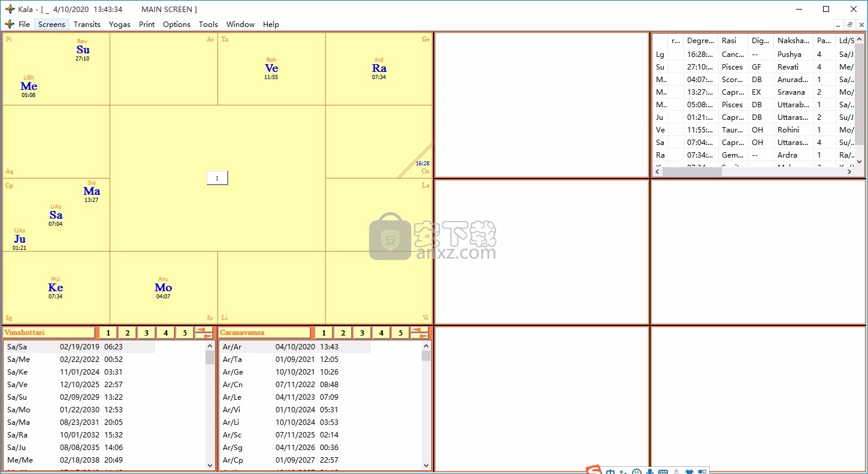The width and height of the screenshot is (868, 474).
Task: Click the soft keyboard icon in IME toolbar
Action: [663, 472]
